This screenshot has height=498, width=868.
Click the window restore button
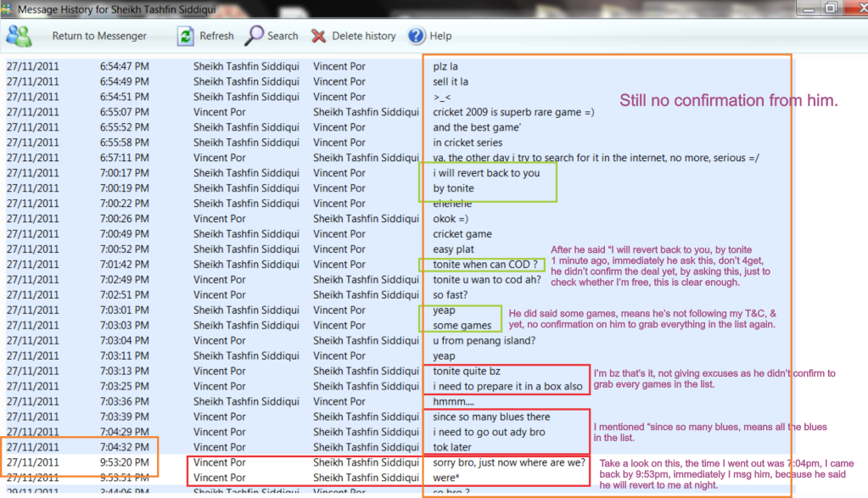click(831, 8)
